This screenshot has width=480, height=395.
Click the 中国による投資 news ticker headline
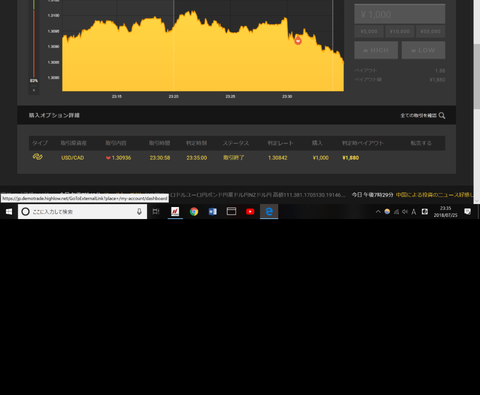click(434, 195)
